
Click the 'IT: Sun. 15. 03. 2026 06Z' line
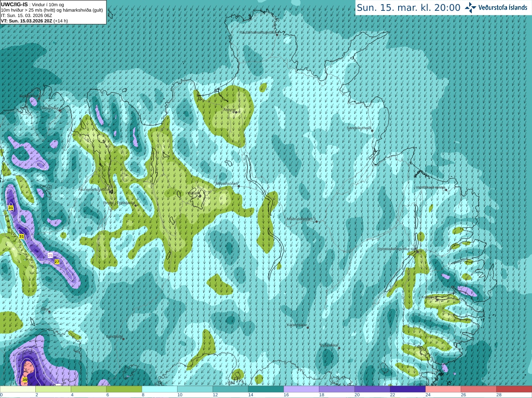26,15
